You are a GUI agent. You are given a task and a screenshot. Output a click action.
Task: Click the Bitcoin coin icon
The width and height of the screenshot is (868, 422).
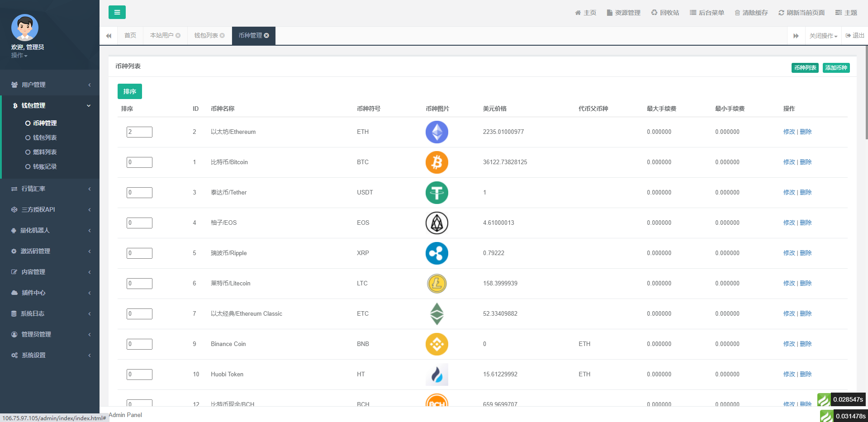436,162
